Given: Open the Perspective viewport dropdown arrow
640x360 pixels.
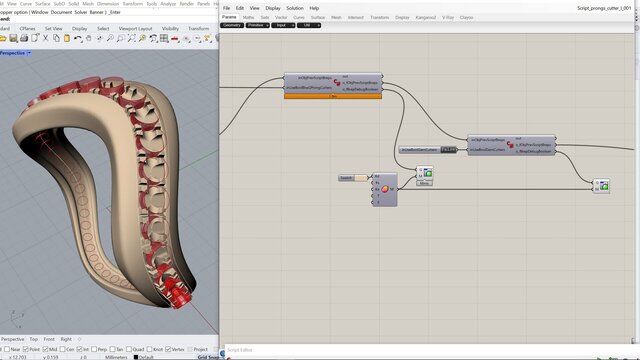Looking at the screenshot, I should click(29, 53).
